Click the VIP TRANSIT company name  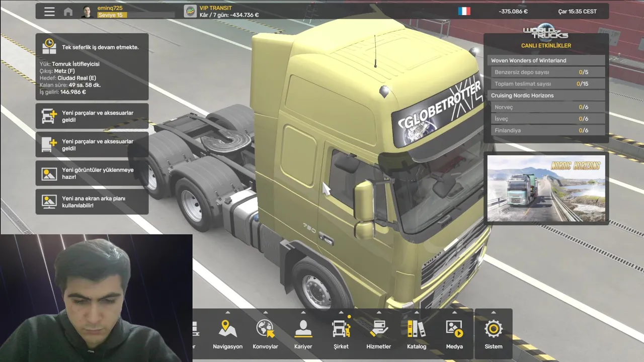[x=215, y=8]
